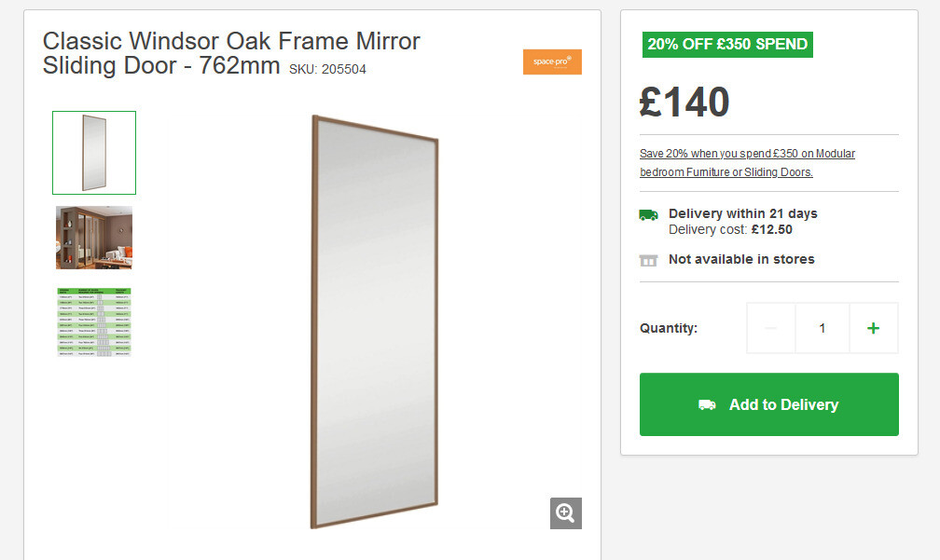
Task: Click the green delivery truck icon
Action: click(x=648, y=214)
